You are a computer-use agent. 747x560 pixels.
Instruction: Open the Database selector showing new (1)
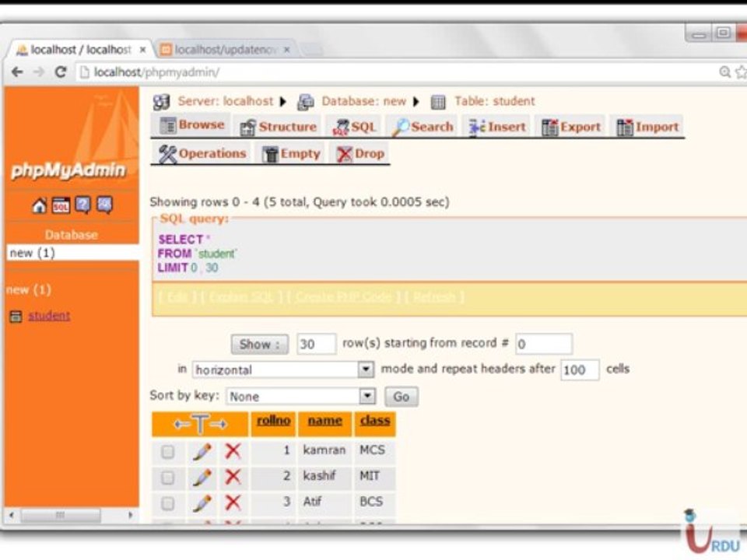pyautogui.click(x=72, y=253)
